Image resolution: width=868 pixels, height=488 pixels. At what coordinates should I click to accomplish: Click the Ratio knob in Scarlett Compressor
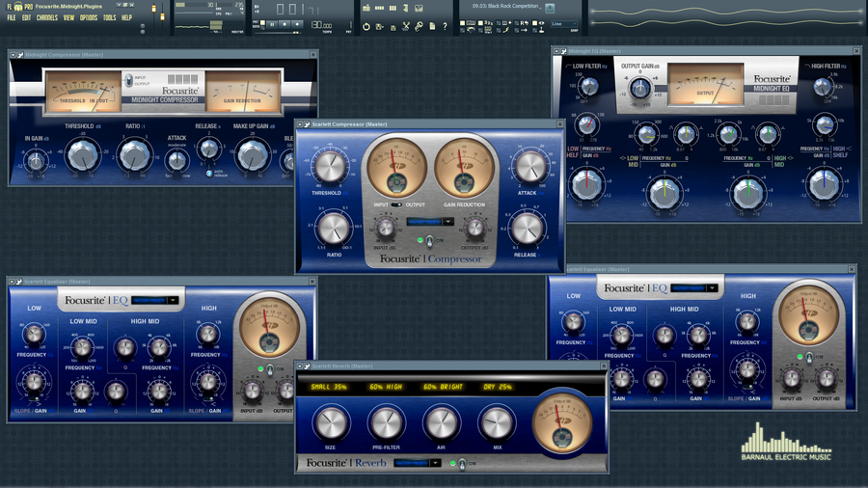click(334, 229)
